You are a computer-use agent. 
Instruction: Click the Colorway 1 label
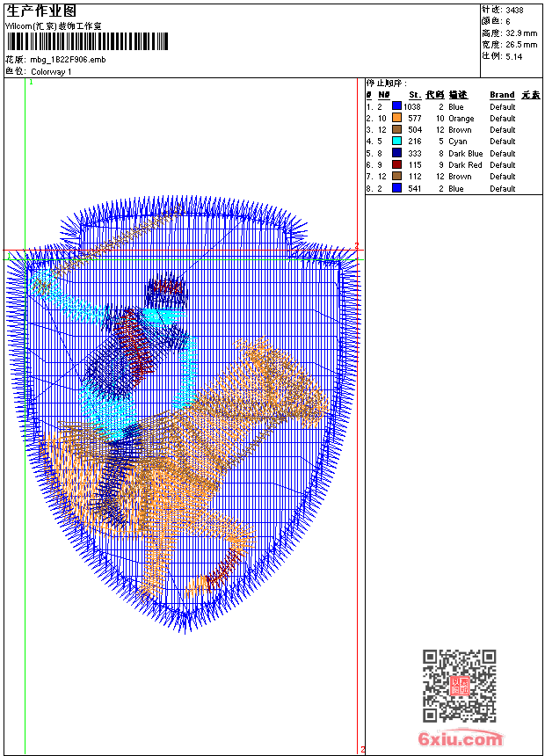[51, 71]
